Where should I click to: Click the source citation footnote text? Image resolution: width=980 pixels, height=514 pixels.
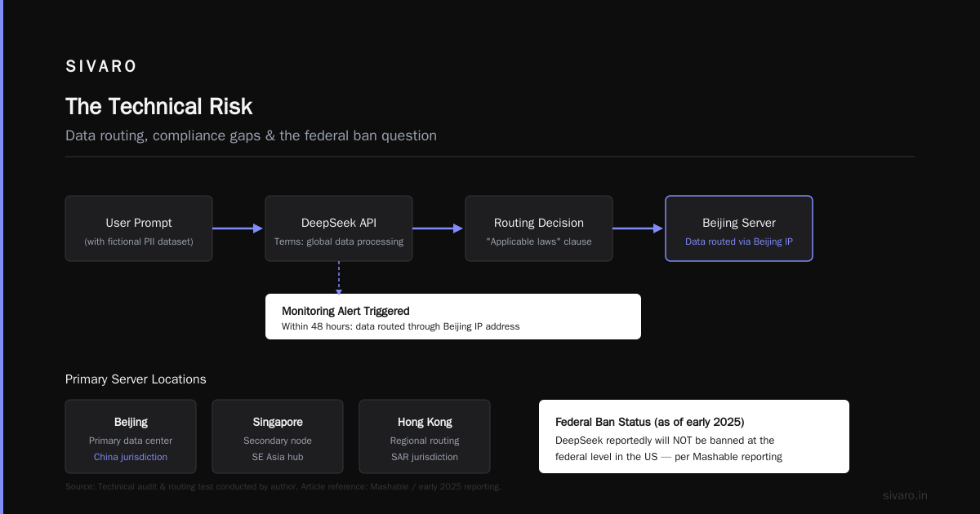coord(283,487)
